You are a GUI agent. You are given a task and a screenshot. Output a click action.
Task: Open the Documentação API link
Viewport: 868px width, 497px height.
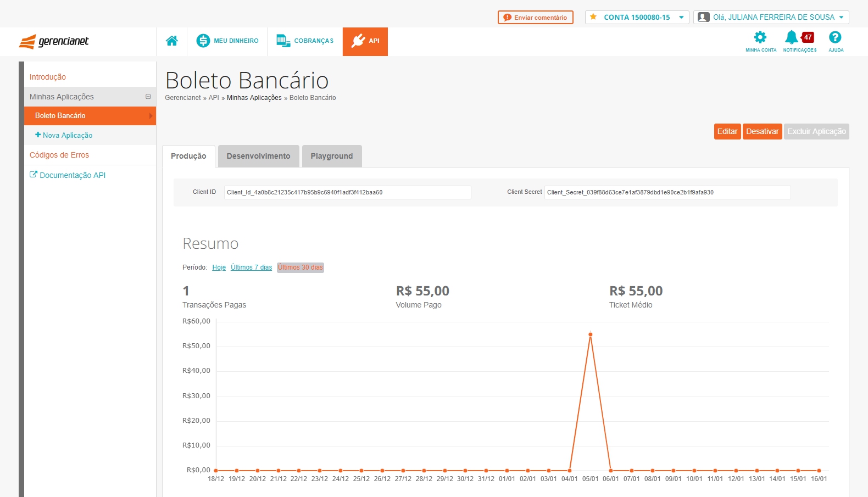pos(68,175)
